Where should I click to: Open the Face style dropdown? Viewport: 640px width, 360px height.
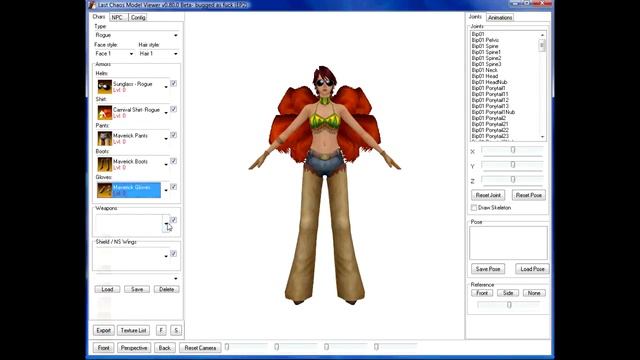pos(114,53)
